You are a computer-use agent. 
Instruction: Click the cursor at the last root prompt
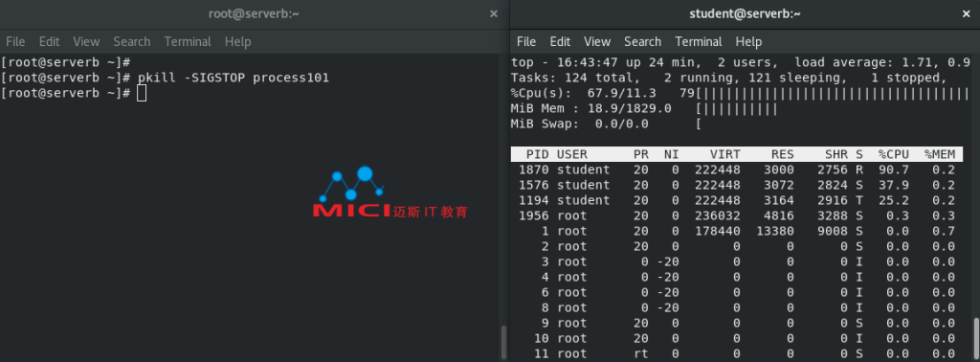142,93
